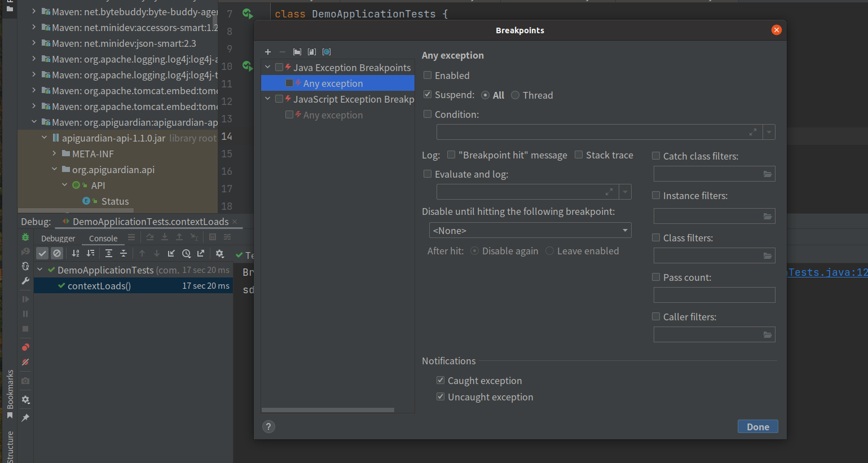Select the Thread suspend radio button
The width and height of the screenshot is (868, 463).
pos(515,95)
